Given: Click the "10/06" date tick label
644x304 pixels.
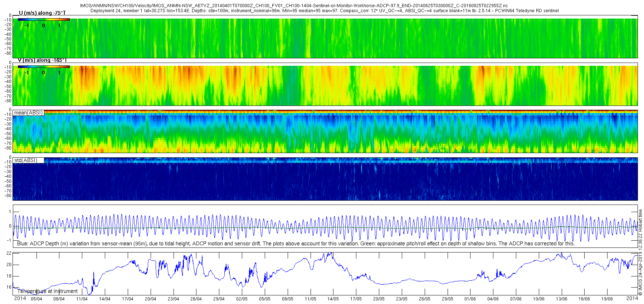Looking at the screenshot, I should [539, 299].
